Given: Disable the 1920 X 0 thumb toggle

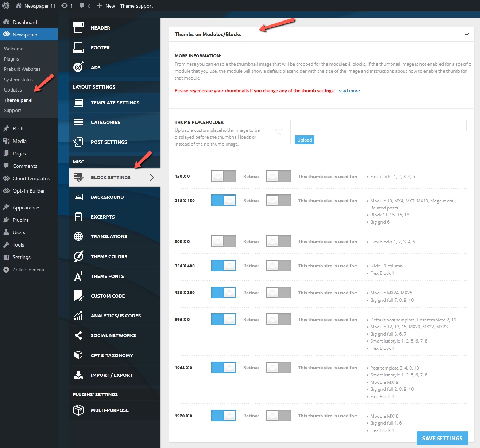Looking at the screenshot, I should (224, 416).
